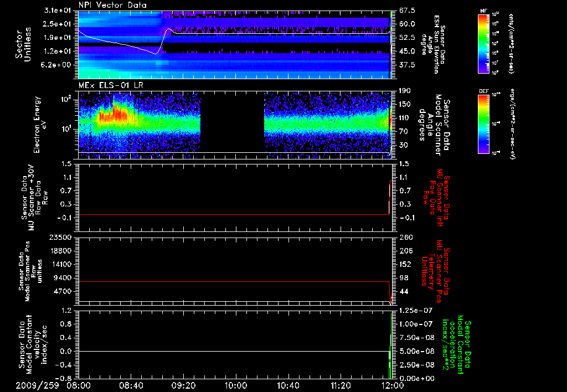Click the flat red line in scanner position panel
The image size is (567, 392).
[234, 281]
